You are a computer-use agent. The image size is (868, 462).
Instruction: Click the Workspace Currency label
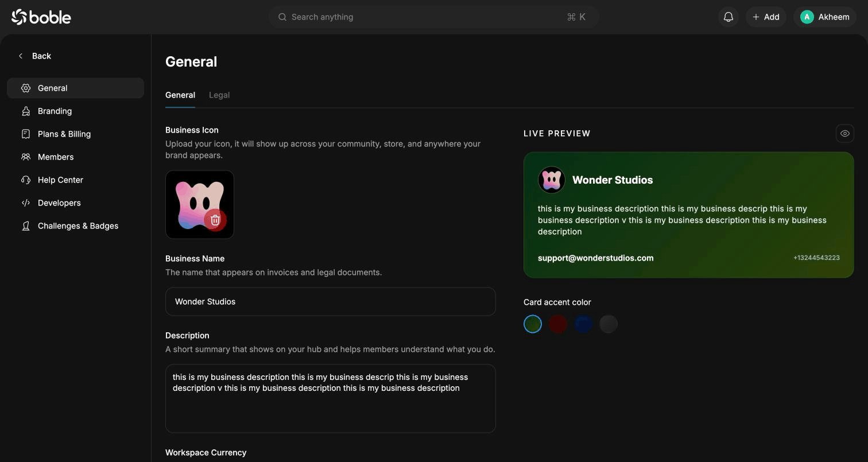click(206, 452)
